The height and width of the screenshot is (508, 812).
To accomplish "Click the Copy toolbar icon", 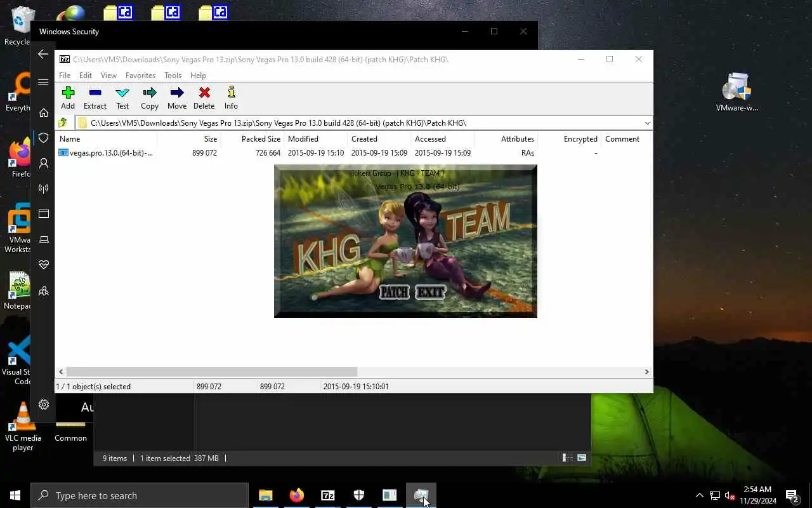I will pyautogui.click(x=150, y=98).
